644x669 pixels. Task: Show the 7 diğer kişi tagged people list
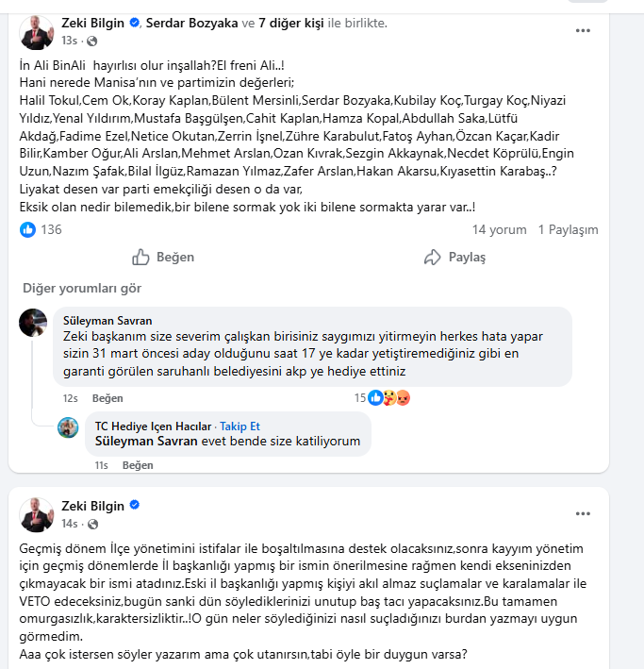(290, 23)
